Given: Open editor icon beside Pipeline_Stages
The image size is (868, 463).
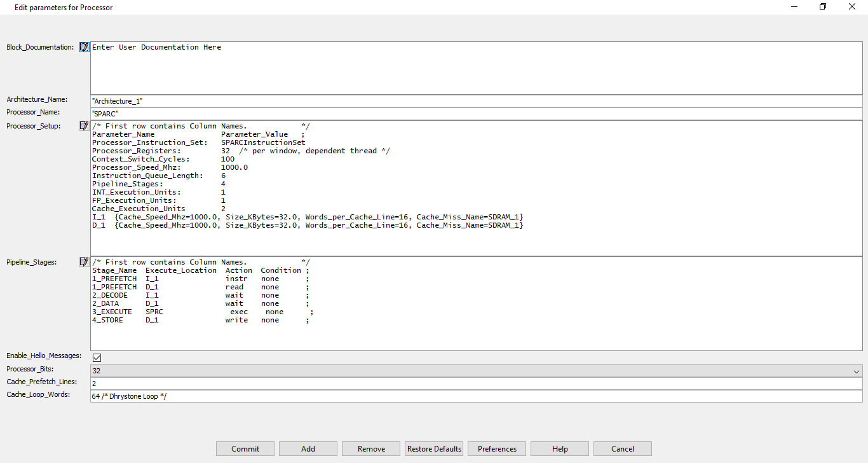Looking at the screenshot, I should click(84, 262).
